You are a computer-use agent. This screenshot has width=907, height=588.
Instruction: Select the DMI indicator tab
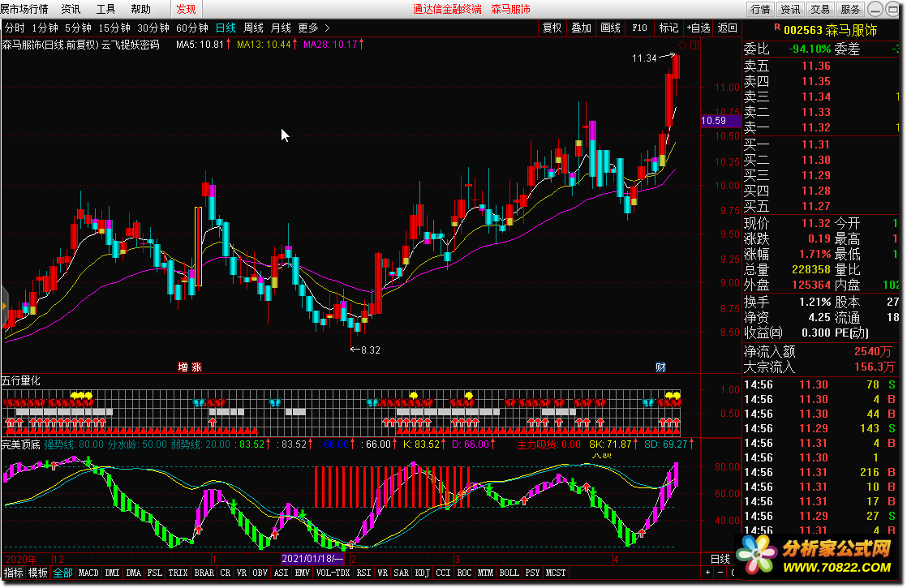112,573
